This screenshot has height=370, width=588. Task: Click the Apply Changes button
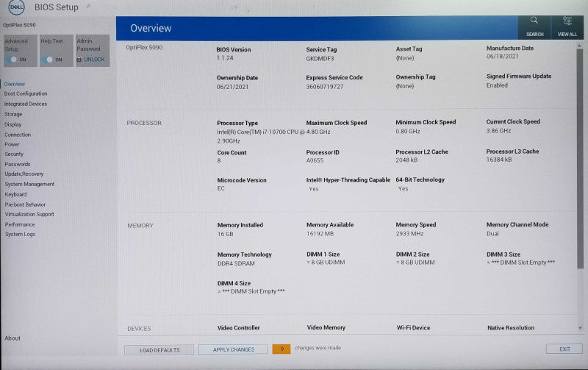233,349
